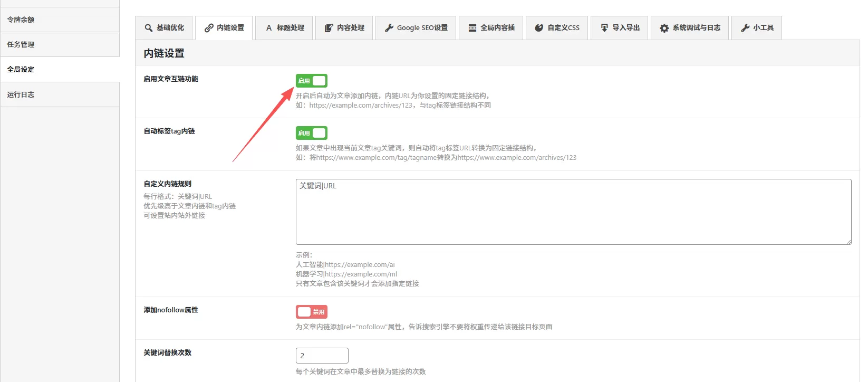The height and width of the screenshot is (382, 868).
Task: Click the wrench icon on Google SEO设置 tab
Action: click(x=389, y=28)
